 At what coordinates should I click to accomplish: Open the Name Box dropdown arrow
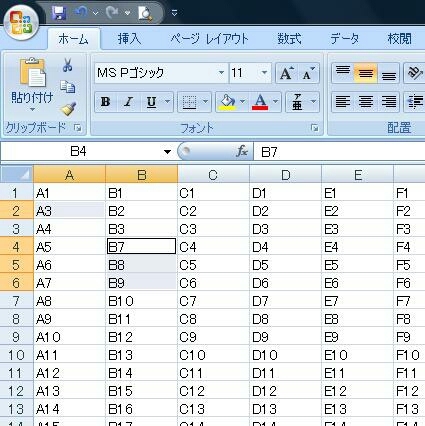tap(167, 152)
